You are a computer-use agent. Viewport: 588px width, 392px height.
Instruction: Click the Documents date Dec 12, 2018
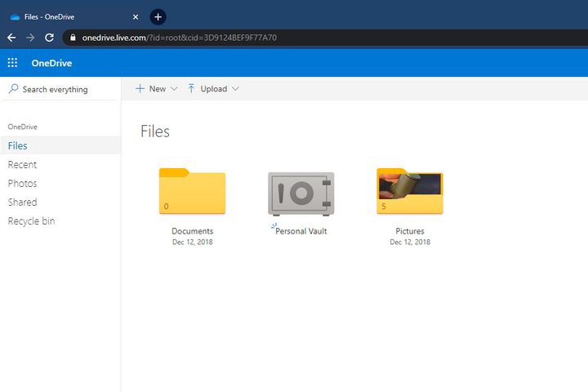pyautogui.click(x=193, y=242)
